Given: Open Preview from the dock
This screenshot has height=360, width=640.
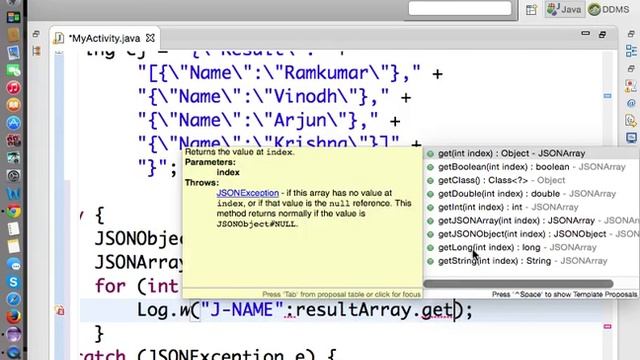Looking at the screenshot, I should pos(13,52).
